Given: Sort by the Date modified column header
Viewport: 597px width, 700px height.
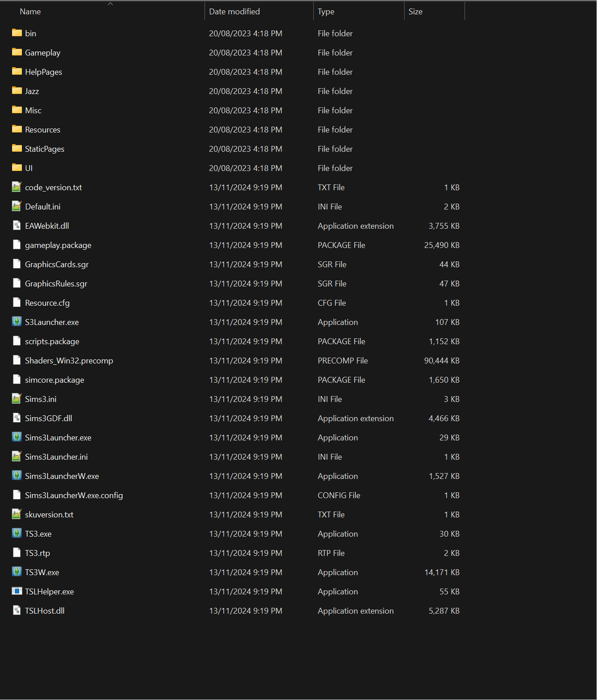Looking at the screenshot, I should tap(235, 12).
